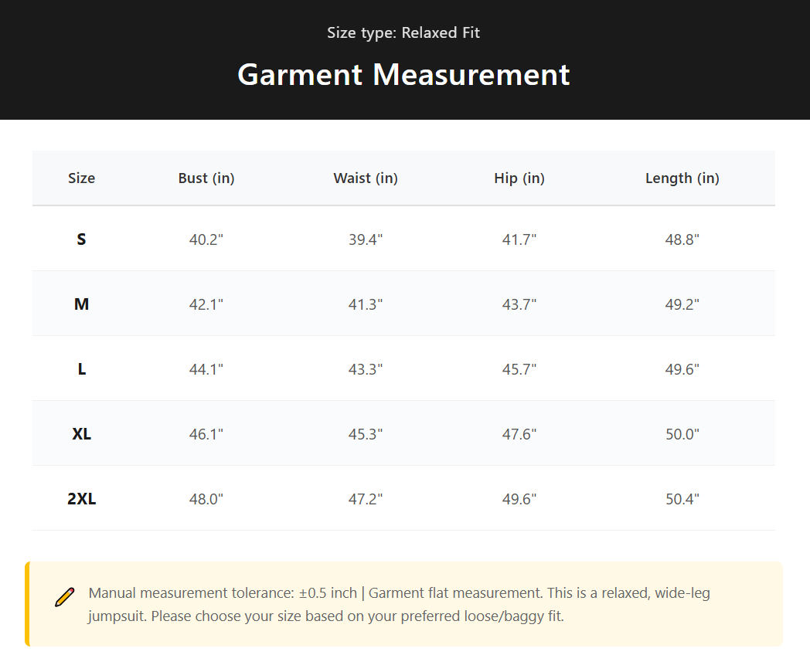Click the Waist (in) column header
Image resolution: width=810 pixels, height=672 pixels.
tap(366, 178)
